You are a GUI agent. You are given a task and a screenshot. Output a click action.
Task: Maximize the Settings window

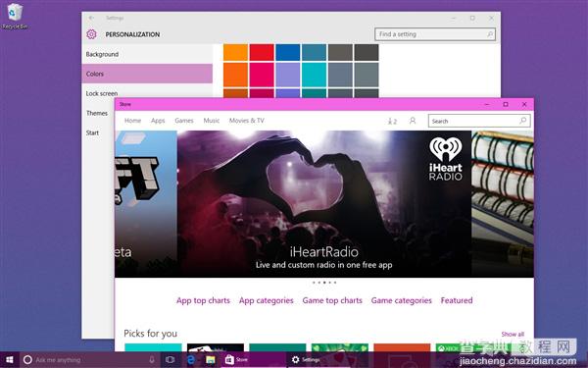pyautogui.click(x=472, y=18)
